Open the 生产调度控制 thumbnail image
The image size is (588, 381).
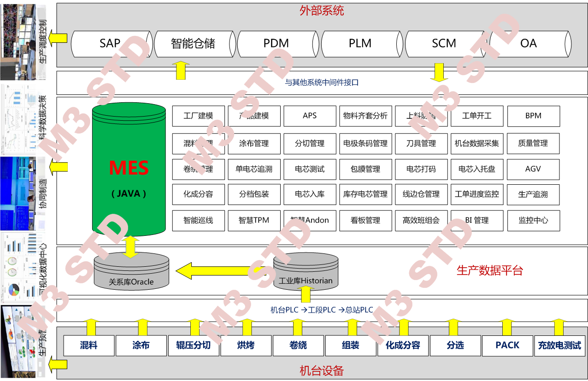(18, 42)
